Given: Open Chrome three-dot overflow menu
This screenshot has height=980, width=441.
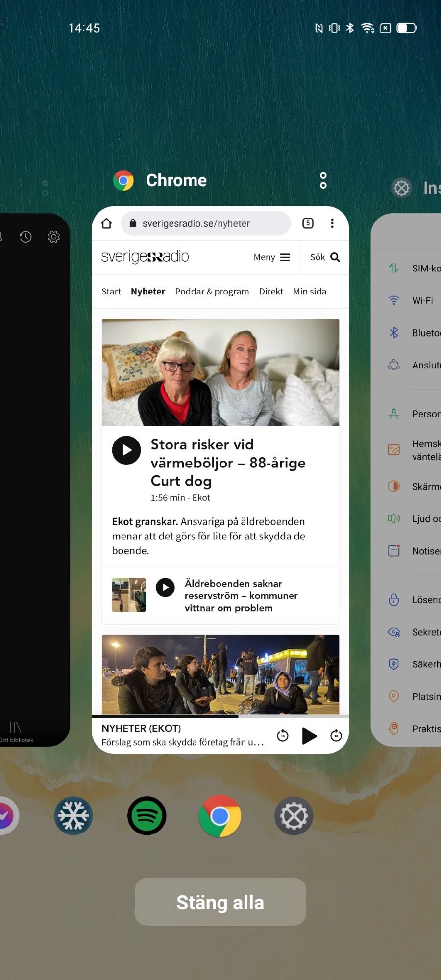Looking at the screenshot, I should [332, 223].
